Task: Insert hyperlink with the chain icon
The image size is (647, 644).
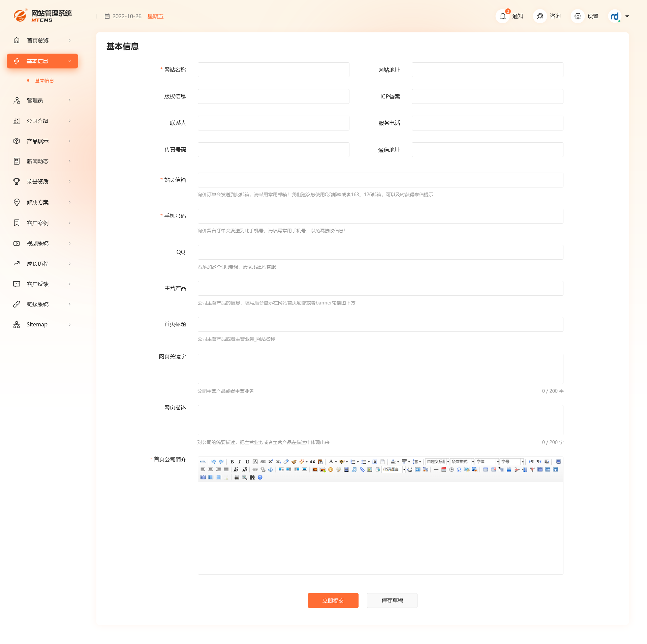Action: click(255, 469)
